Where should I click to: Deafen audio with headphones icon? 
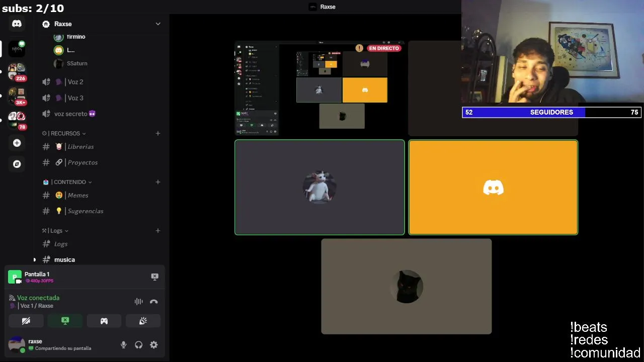[138, 345]
